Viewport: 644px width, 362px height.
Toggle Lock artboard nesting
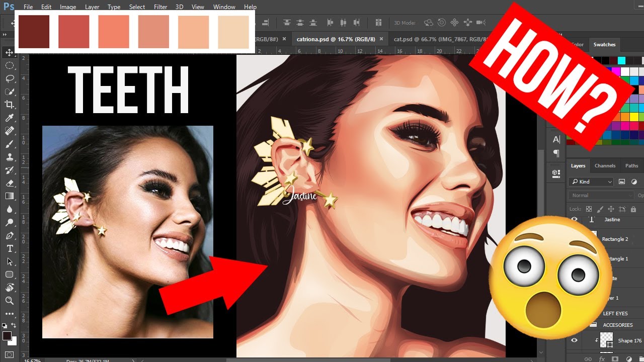622,209
